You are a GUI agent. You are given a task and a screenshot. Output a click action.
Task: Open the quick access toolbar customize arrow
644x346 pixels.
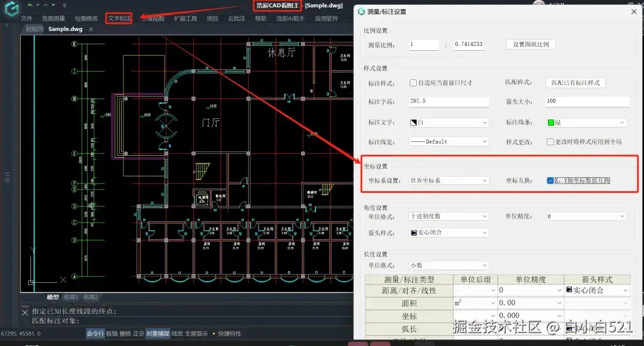[x=64, y=5]
